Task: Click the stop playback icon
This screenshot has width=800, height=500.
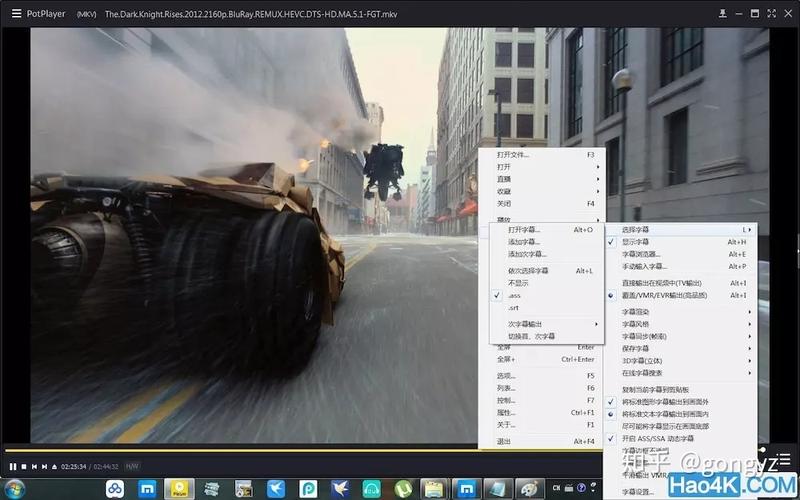Action: [23, 466]
